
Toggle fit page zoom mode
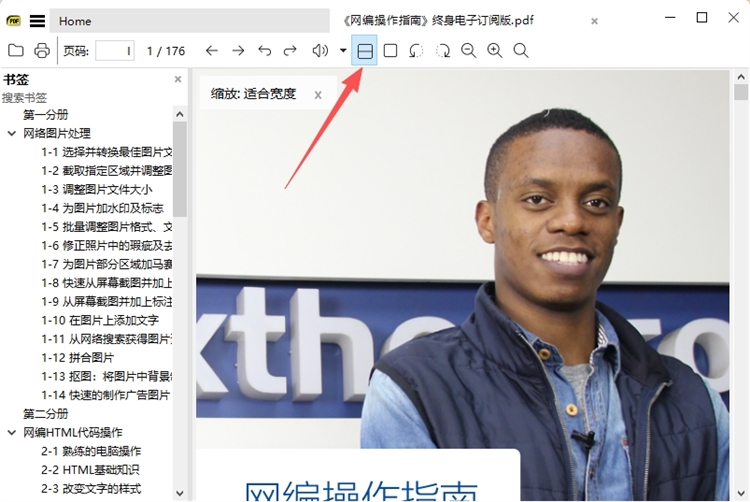pyautogui.click(x=390, y=50)
